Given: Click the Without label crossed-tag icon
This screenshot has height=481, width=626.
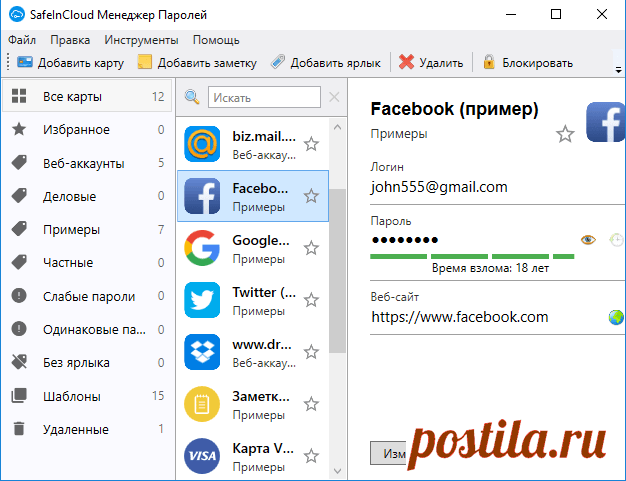Looking at the screenshot, I should point(19,362).
